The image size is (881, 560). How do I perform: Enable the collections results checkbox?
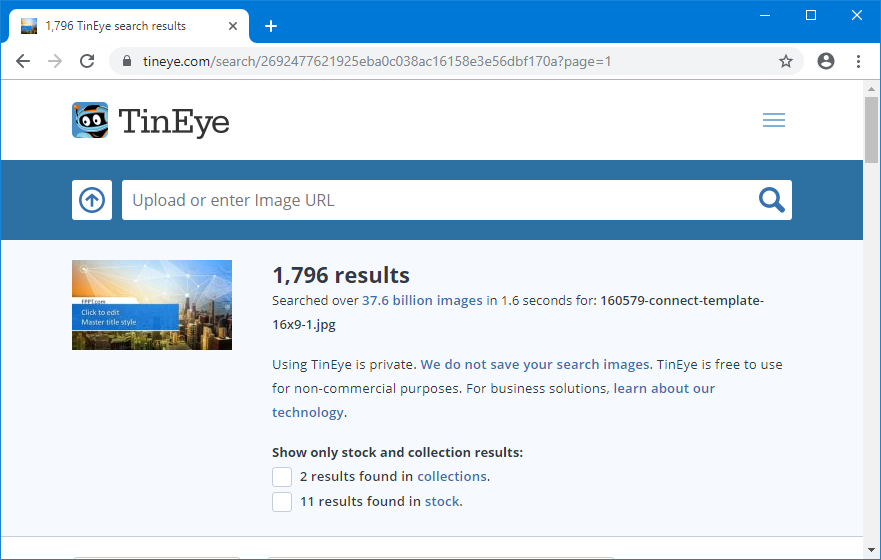point(282,477)
